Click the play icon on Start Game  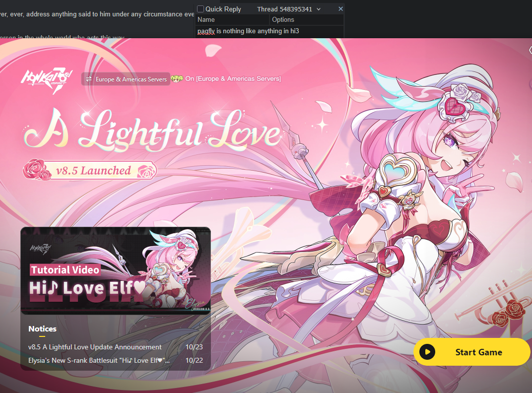point(427,352)
